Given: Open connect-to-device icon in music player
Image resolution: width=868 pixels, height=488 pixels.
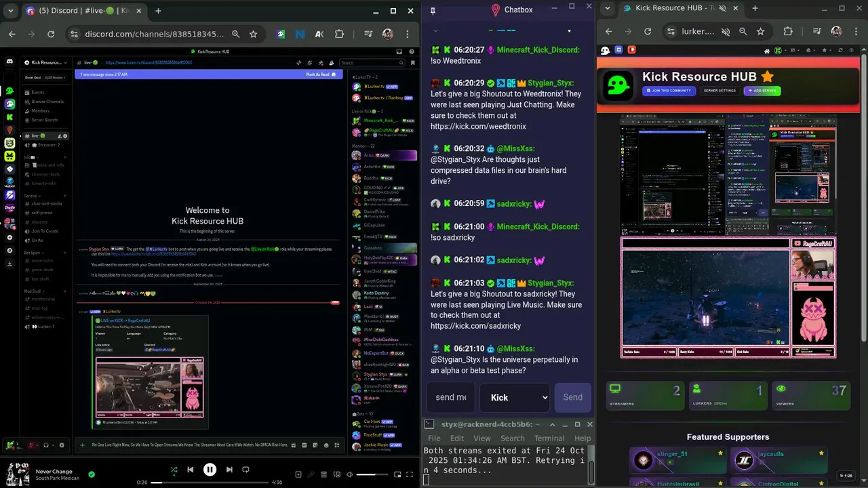Looking at the screenshot, I should [336, 474].
